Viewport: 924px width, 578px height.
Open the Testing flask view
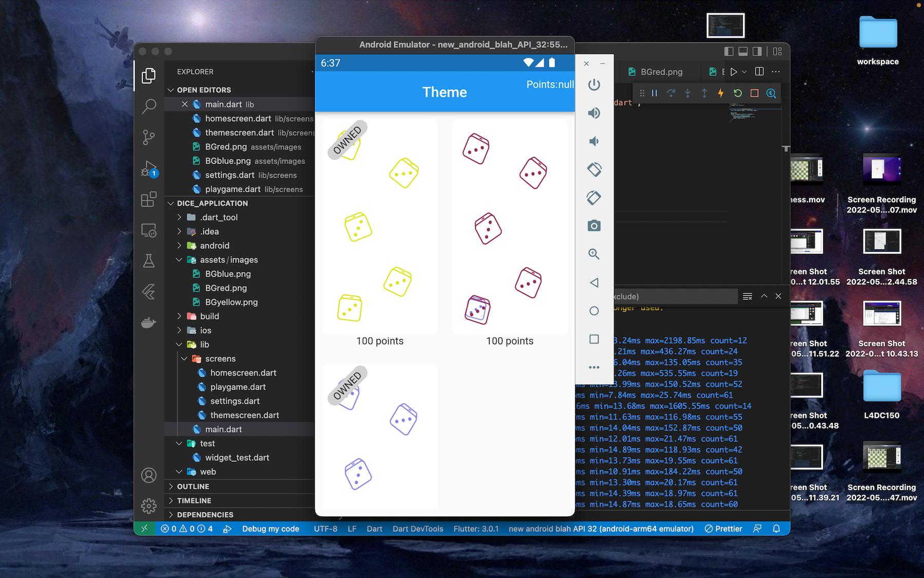[149, 261]
